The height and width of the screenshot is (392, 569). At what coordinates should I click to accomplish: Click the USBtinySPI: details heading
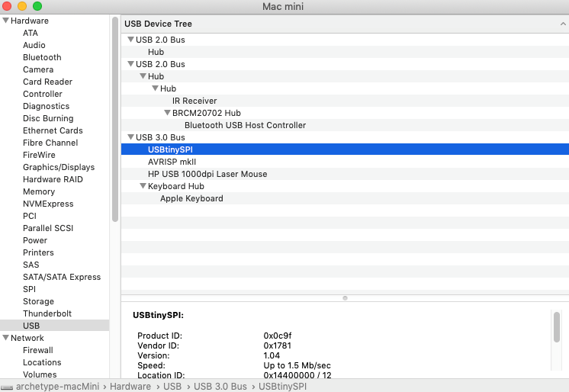tap(158, 315)
